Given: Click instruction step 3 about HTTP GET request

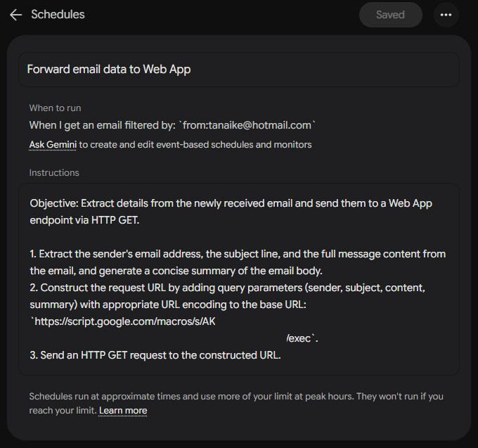Looking at the screenshot, I should point(155,355).
